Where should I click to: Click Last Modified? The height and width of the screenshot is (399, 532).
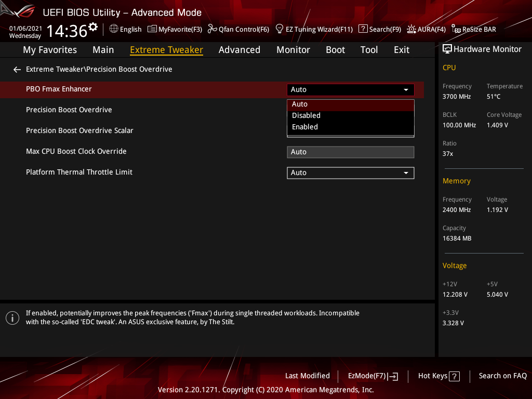[x=308, y=376]
